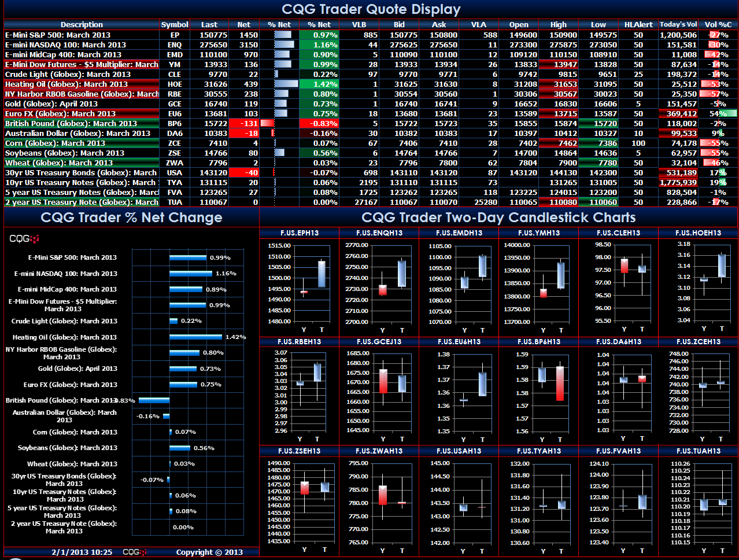Click Today's Vol value 1,200,506
Screen dimensions: 739x560
pyautogui.click(x=678, y=35)
